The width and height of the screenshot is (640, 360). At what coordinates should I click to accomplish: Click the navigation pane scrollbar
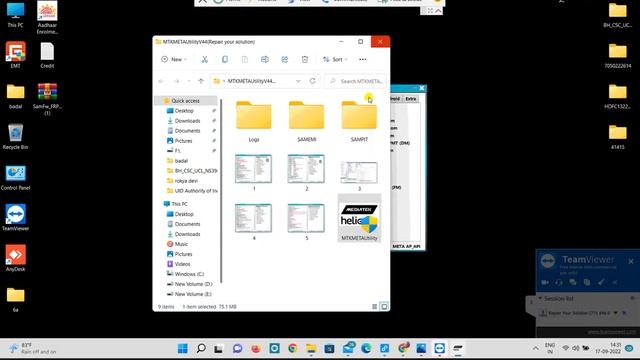click(x=221, y=191)
